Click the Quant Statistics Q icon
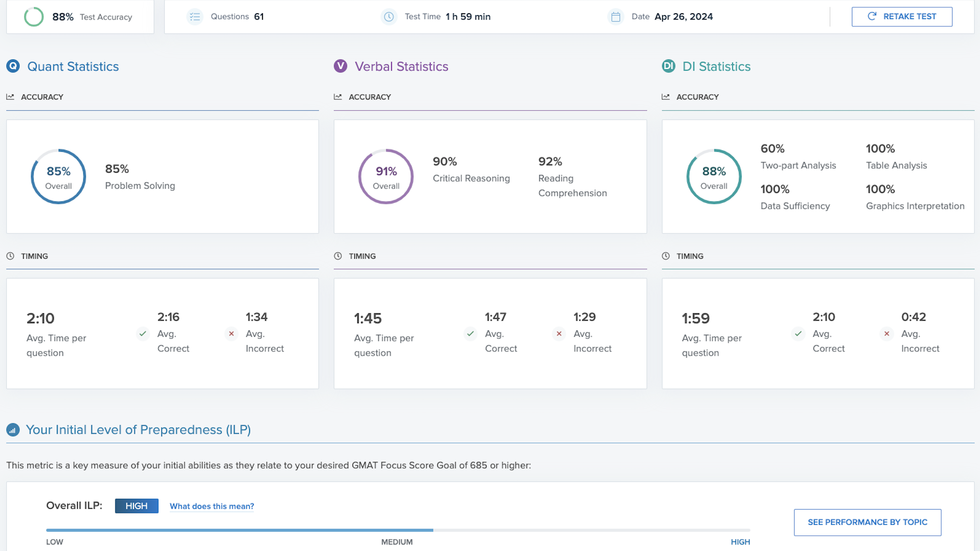980x551 pixels. click(x=13, y=66)
